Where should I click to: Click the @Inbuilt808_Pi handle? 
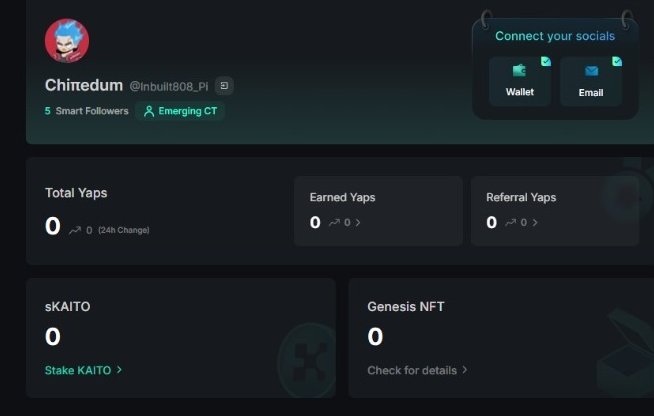pos(169,86)
